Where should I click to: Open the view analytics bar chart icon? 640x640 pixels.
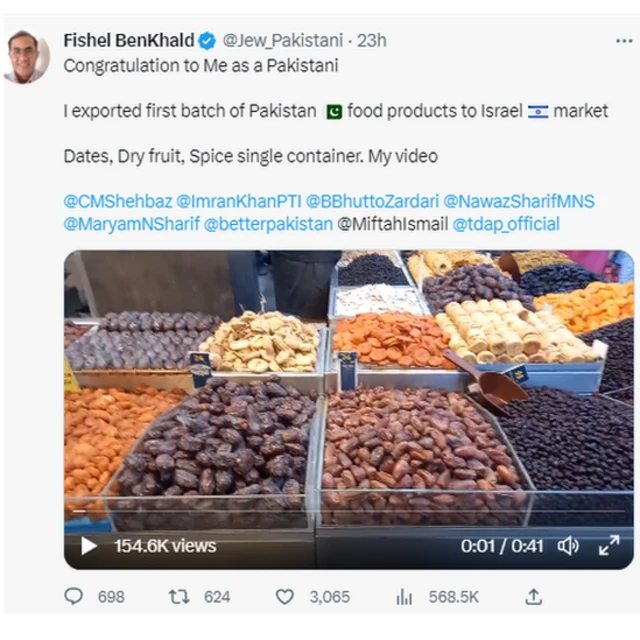coord(404,596)
